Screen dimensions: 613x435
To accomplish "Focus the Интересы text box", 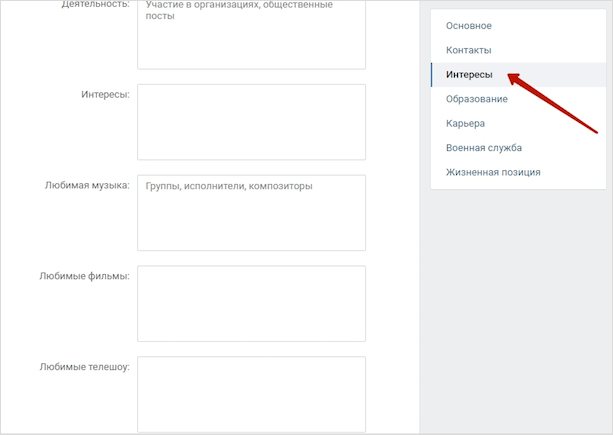I will [251, 122].
